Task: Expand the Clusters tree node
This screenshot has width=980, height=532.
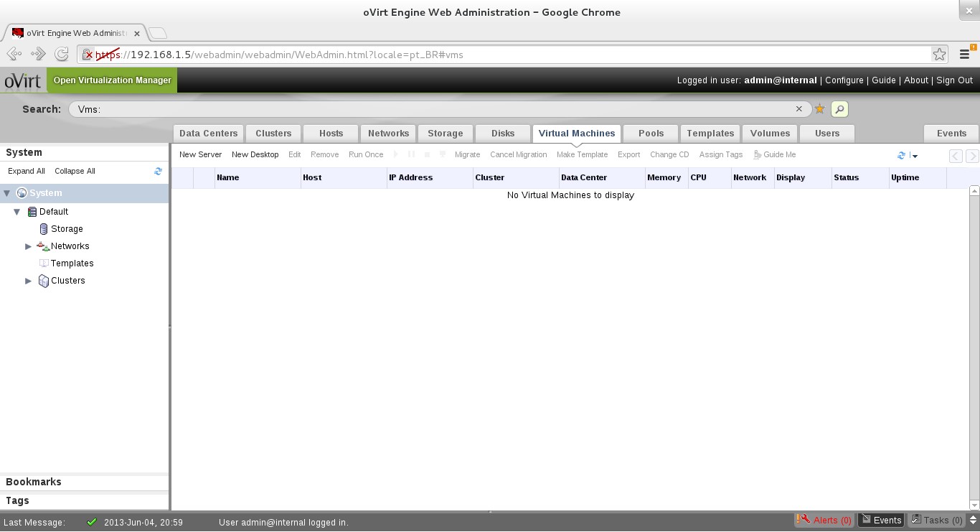Action: tap(29, 281)
